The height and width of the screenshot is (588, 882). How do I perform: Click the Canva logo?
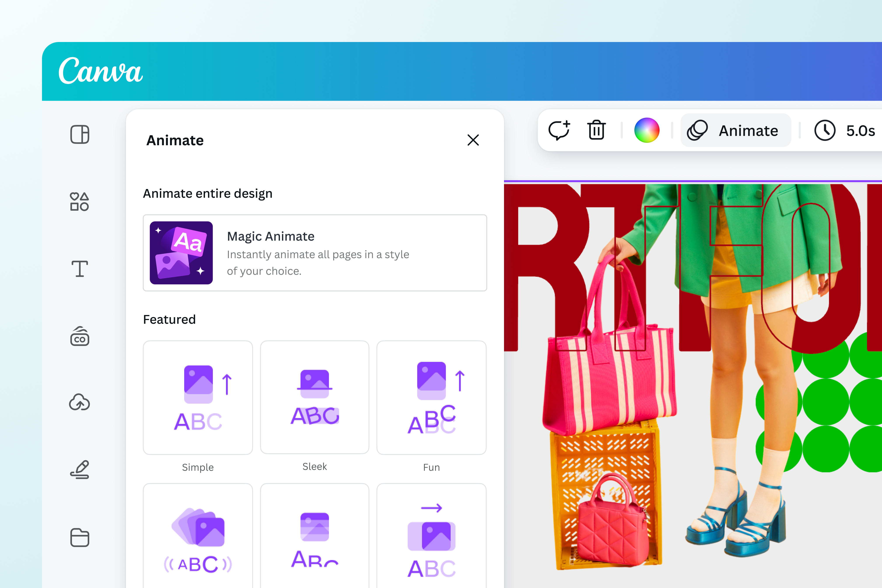(100, 70)
